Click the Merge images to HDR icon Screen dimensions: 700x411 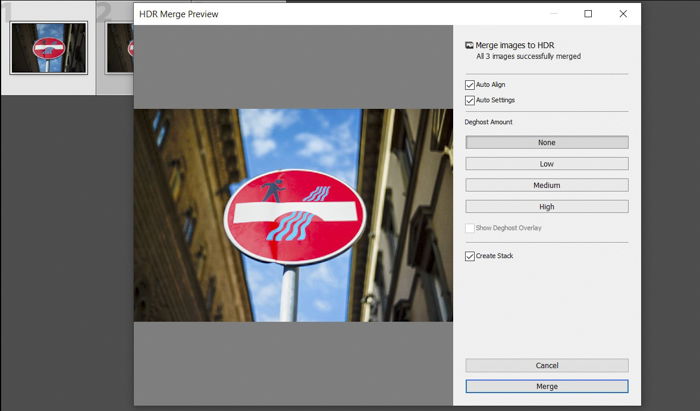pyautogui.click(x=469, y=45)
